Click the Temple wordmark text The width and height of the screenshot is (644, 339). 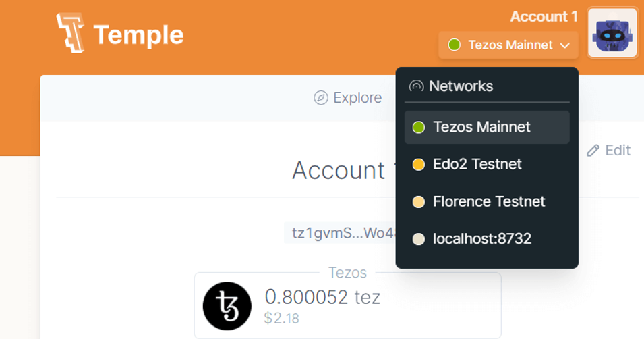point(138,35)
